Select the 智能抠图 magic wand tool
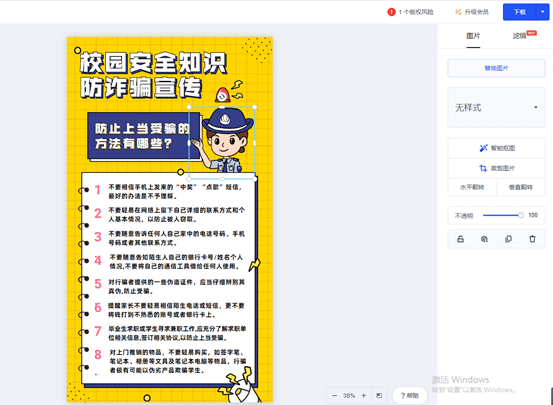 tap(497, 148)
